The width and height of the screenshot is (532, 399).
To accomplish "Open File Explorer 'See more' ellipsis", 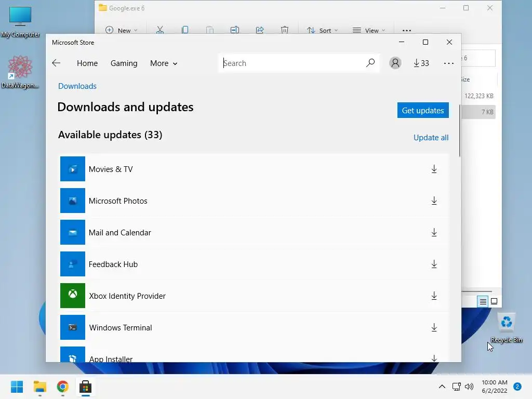I will [x=406, y=31].
